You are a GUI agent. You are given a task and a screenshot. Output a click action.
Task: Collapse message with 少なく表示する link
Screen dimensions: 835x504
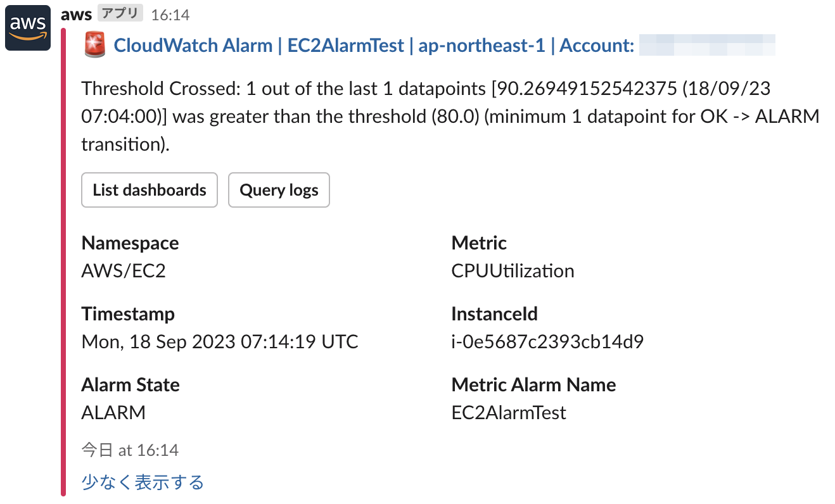tap(143, 482)
